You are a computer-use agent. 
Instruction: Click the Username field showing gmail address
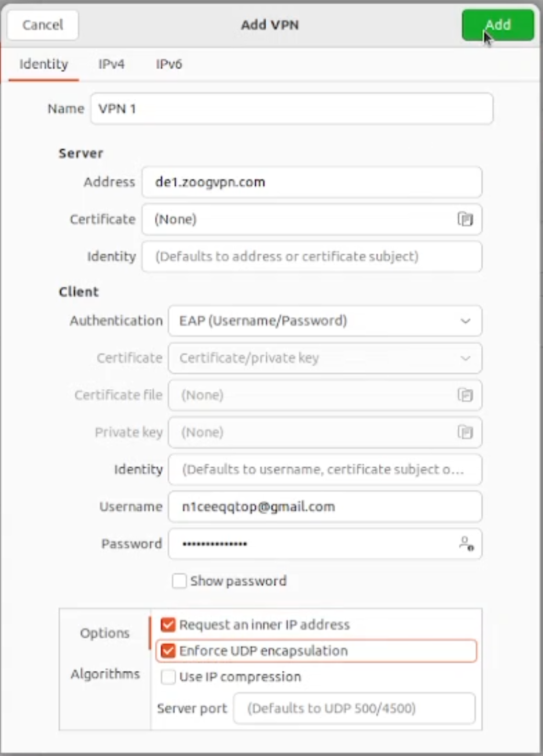pos(324,506)
